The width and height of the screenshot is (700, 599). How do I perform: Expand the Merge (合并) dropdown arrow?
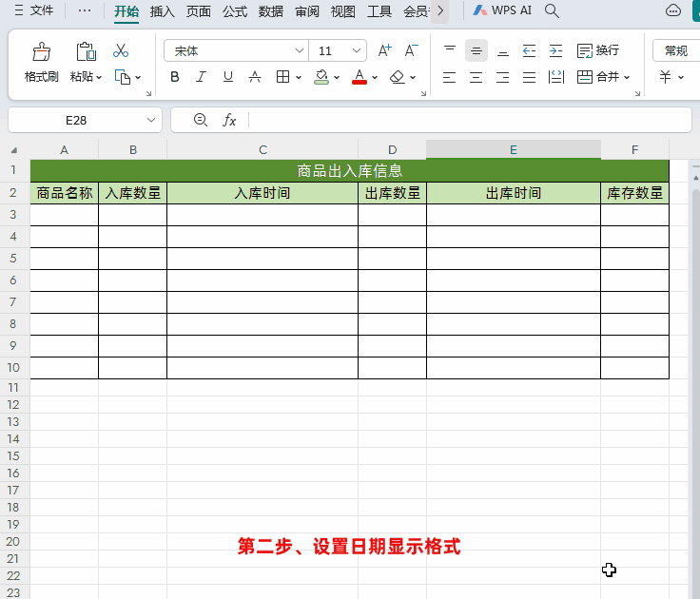pyautogui.click(x=627, y=77)
